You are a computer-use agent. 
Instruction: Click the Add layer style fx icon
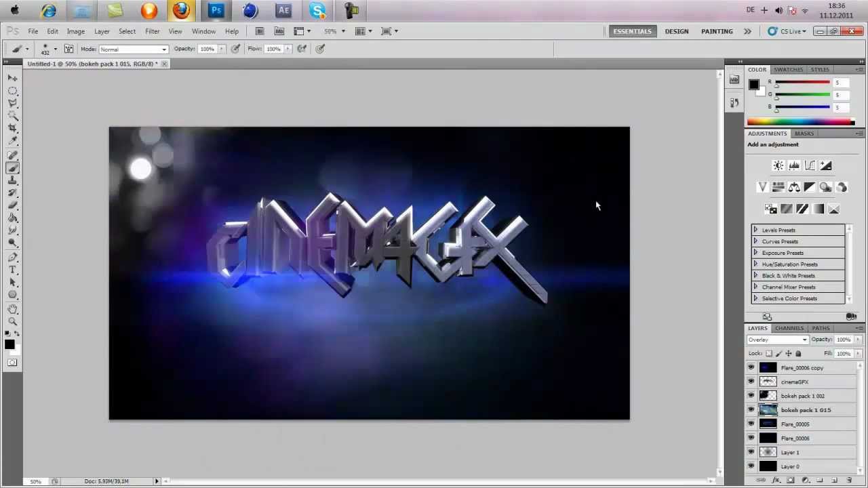point(776,481)
